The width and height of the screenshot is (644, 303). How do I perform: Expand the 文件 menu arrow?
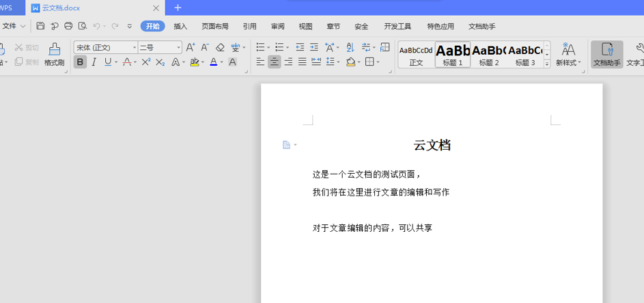click(x=23, y=26)
